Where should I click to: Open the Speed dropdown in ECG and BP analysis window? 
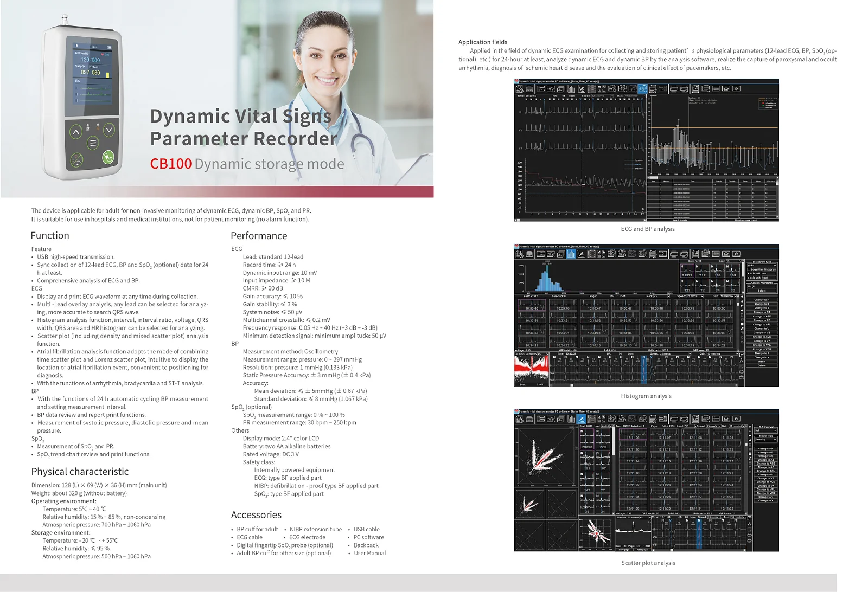tap(602, 96)
